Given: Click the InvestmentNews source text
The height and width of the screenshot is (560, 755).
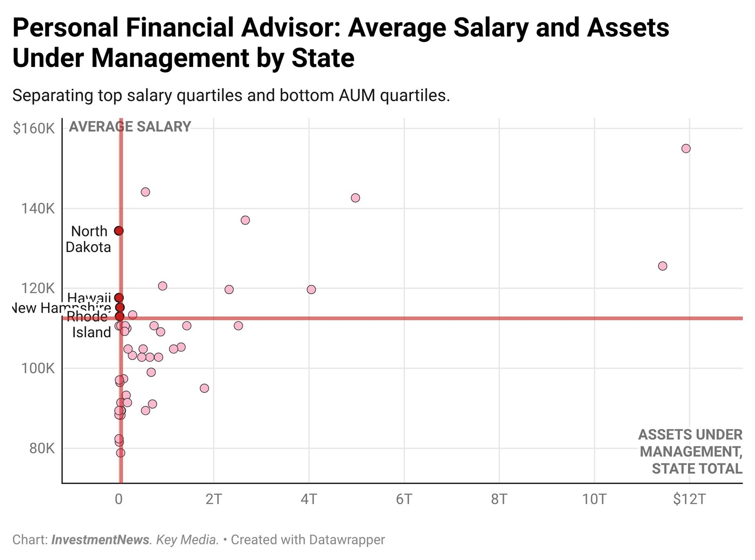Looking at the screenshot, I should click(100, 540).
